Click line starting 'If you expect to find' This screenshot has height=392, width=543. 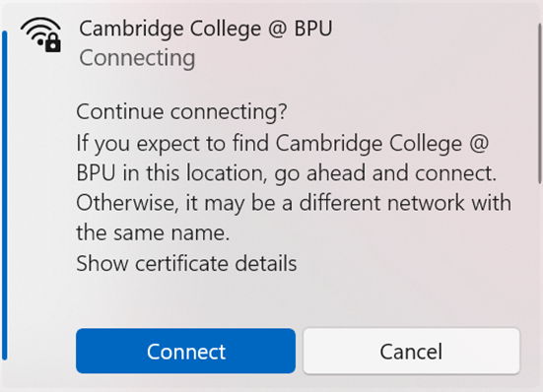point(282,143)
